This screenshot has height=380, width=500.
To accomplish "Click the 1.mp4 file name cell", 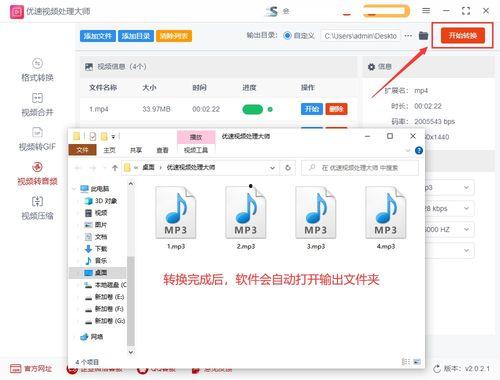I will click(99, 109).
